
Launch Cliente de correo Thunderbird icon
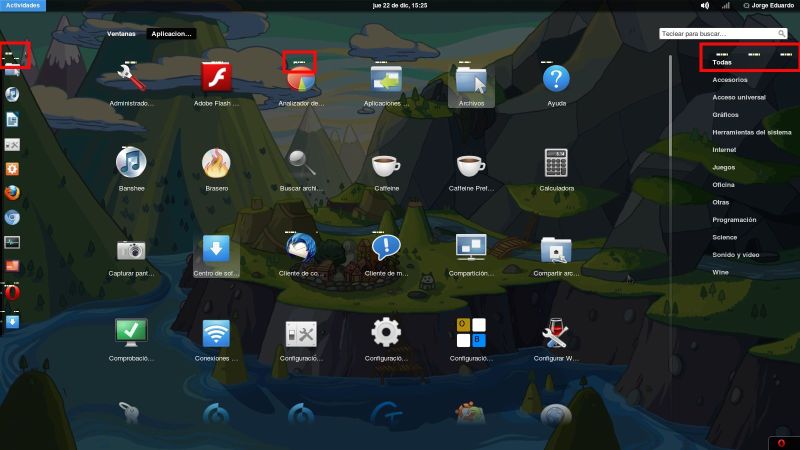(301, 248)
